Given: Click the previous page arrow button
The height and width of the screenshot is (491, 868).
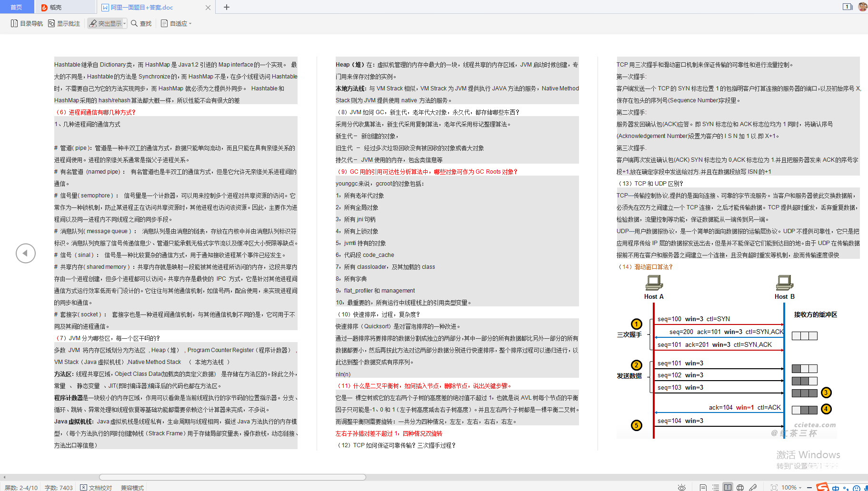Looking at the screenshot, I should click(x=26, y=254).
